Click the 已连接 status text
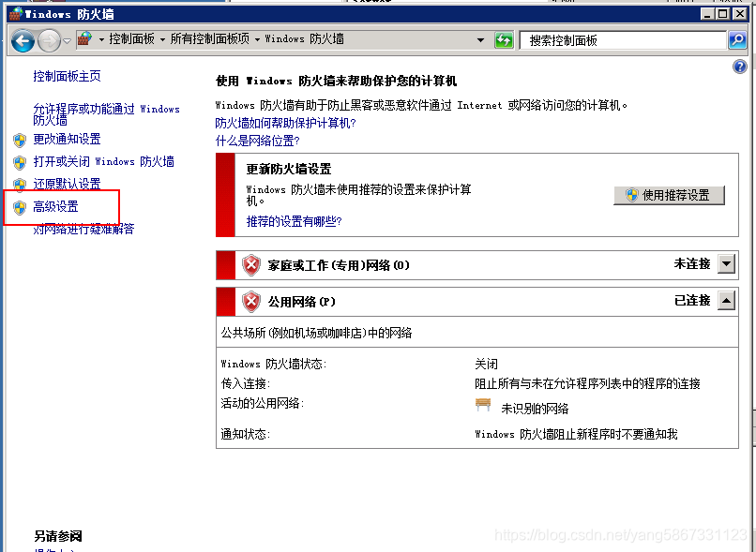This screenshot has height=552, width=756. [692, 301]
